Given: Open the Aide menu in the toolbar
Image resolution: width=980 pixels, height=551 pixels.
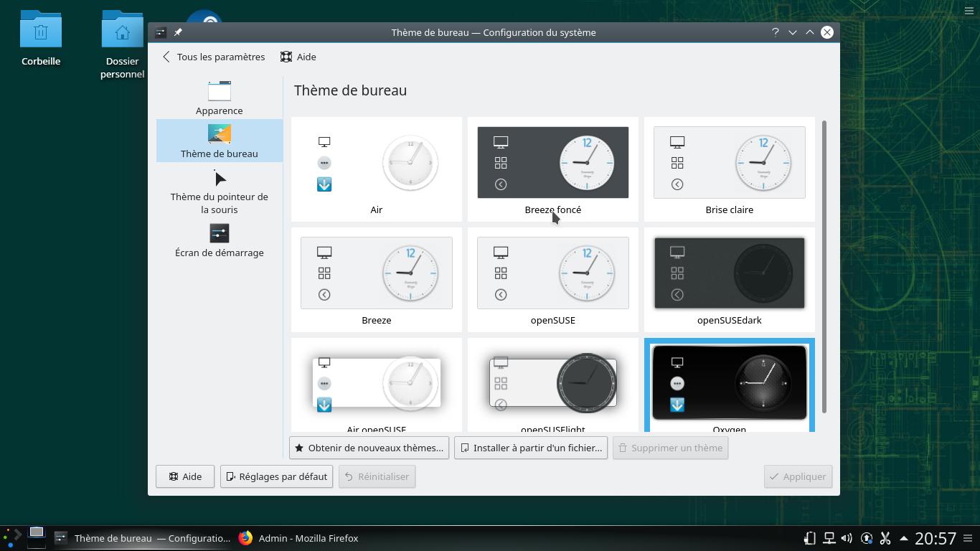Looking at the screenshot, I should point(298,57).
